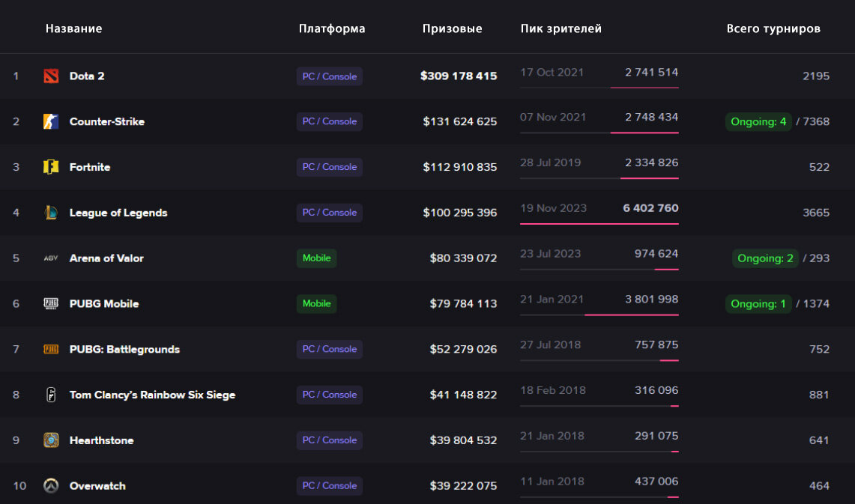
Task: Open the PUBG: Battlegrounds page
Action: point(124,349)
